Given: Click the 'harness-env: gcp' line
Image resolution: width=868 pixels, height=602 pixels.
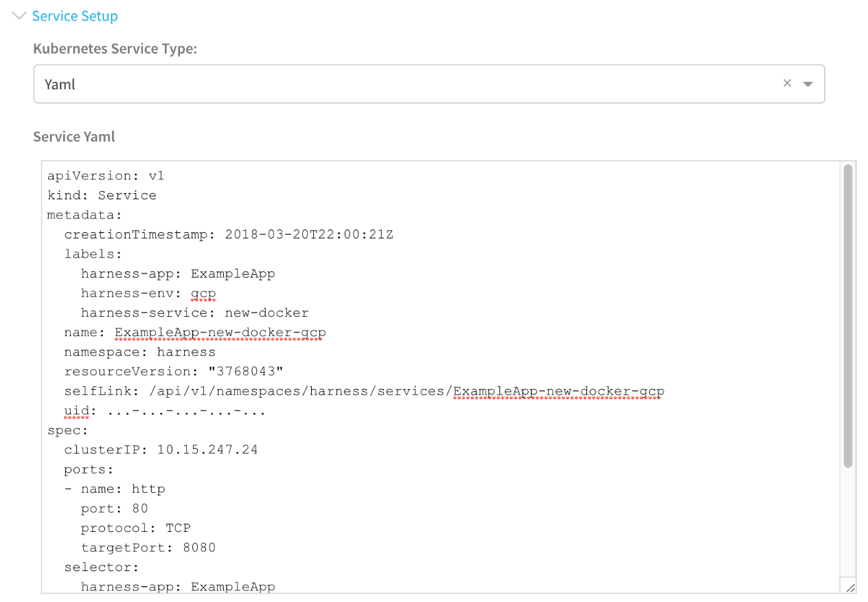Looking at the screenshot, I should 148,293.
